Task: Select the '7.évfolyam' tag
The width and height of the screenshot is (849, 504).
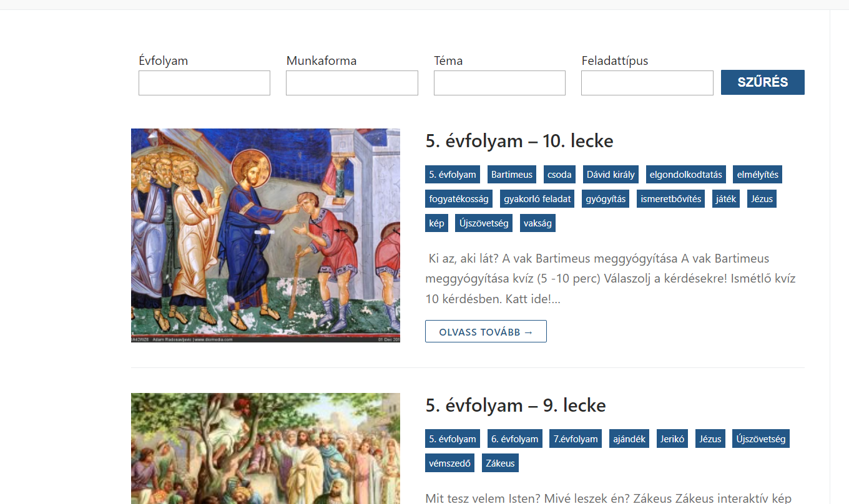Action: 576,439
